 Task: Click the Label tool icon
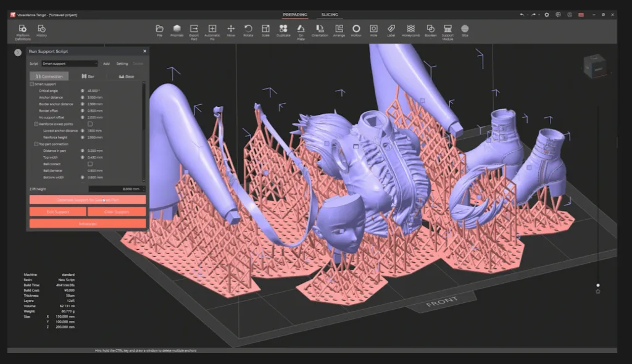(391, 30)
